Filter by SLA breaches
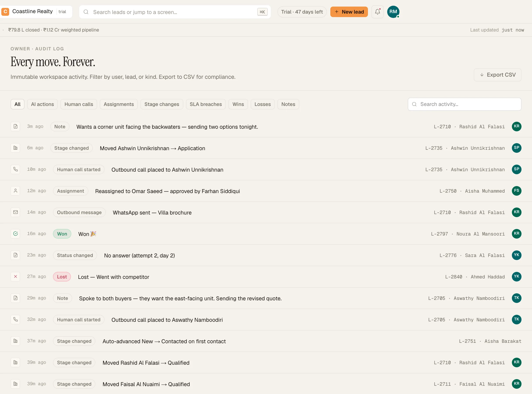The image size is (532, 394). (206, 104)
